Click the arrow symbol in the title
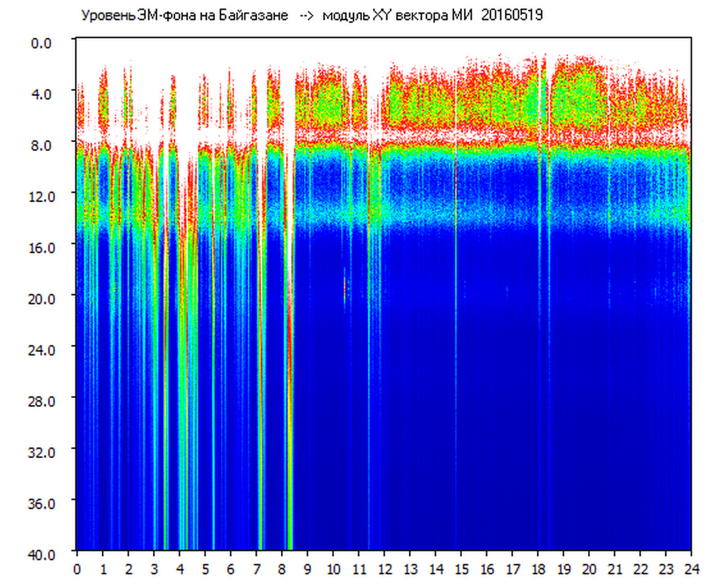 point(306,16)
